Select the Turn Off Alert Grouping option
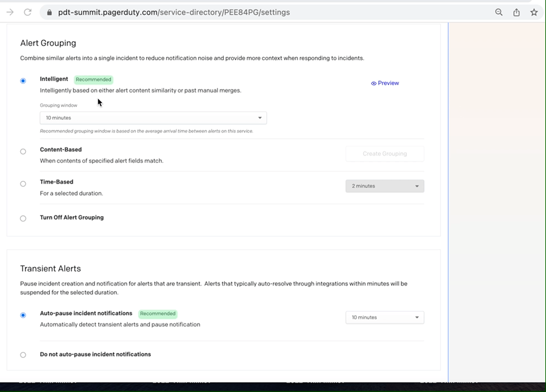Screen dimensions: 546x392 [x=23, y=218]
